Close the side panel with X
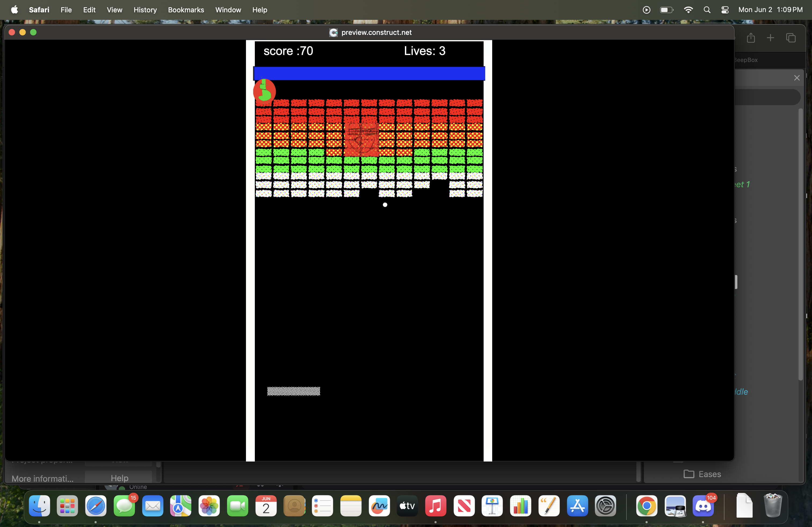This screenshot has height=527, width=812. tap(797, 78)
